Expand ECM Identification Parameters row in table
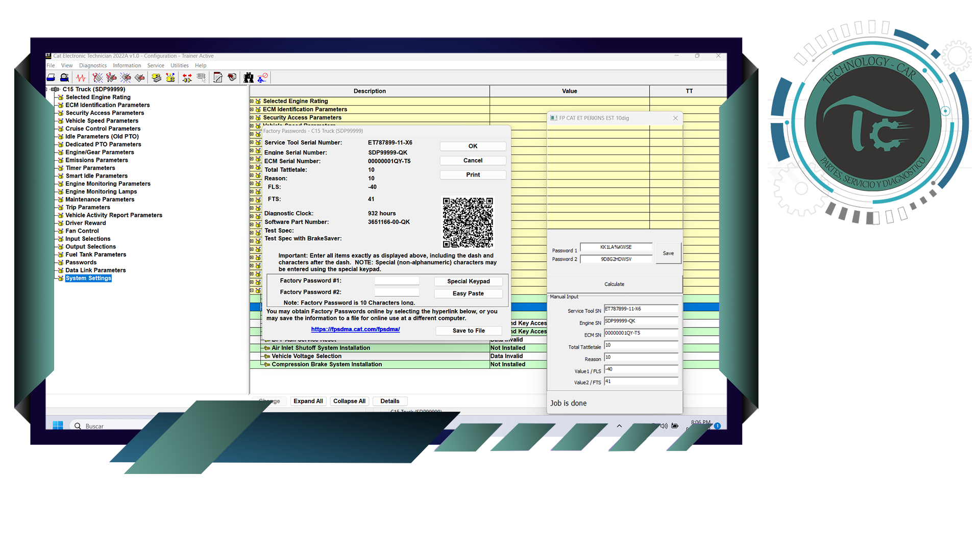The height and width of the screenshot is (551, 980). click(x=252, y=109)
